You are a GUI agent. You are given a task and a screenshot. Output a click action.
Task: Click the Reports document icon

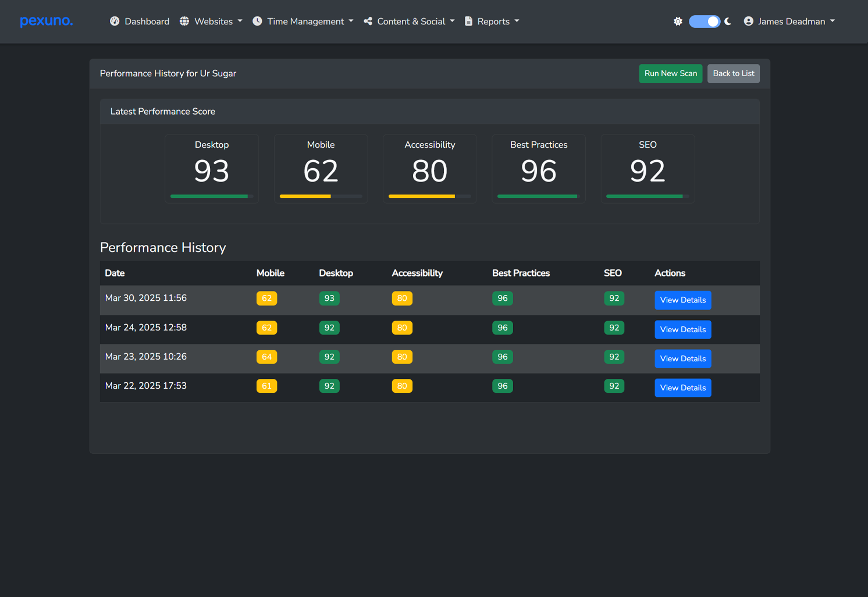468,22
